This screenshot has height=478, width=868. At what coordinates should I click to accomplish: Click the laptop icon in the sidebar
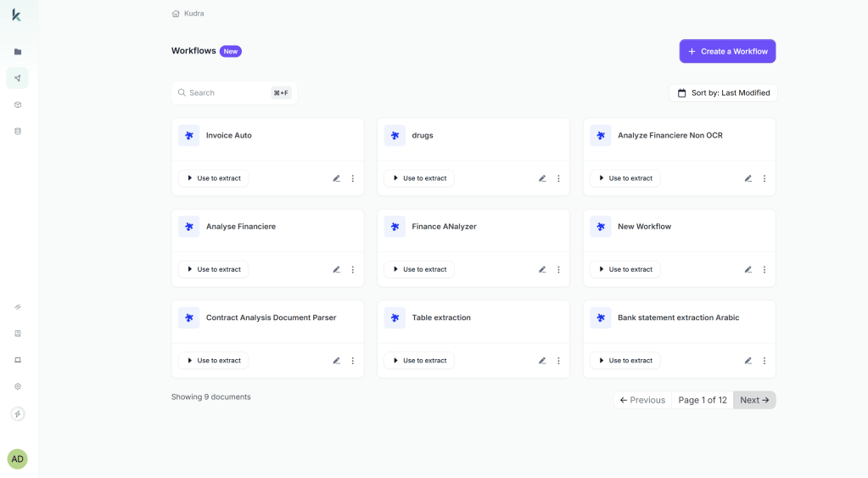pyautogui.click(x=18, y=360)
